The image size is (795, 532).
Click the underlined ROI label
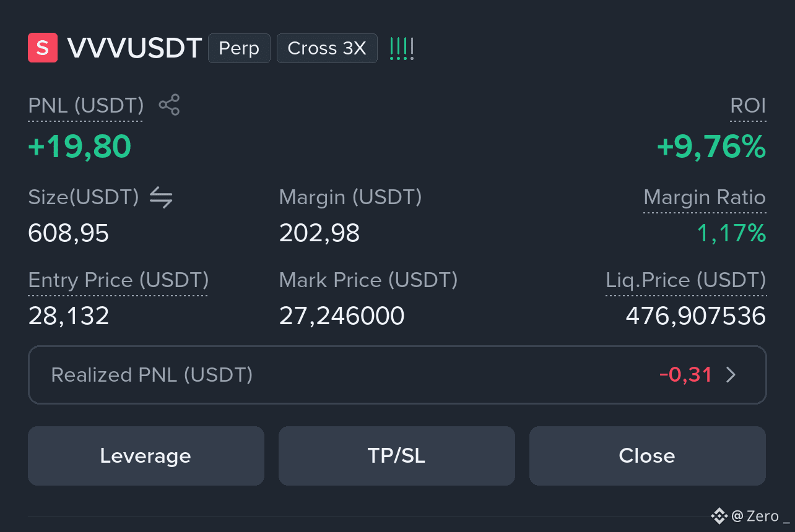[748, 106]
